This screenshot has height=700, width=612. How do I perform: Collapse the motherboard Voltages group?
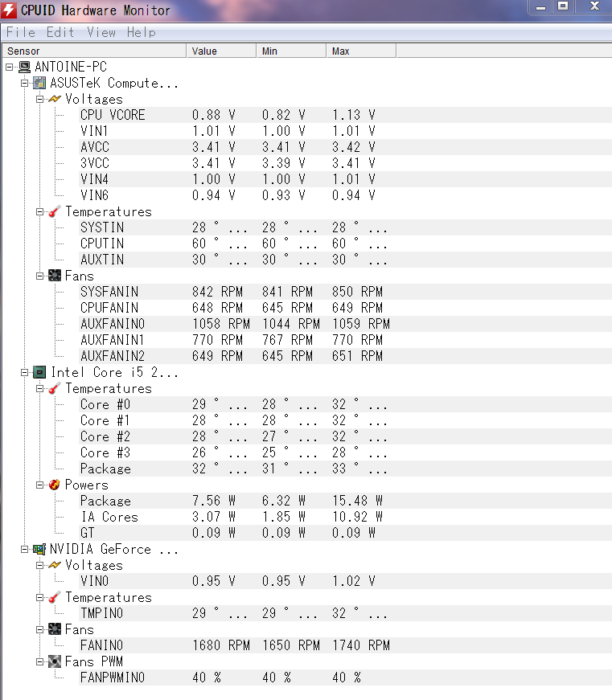coord(39,99)
